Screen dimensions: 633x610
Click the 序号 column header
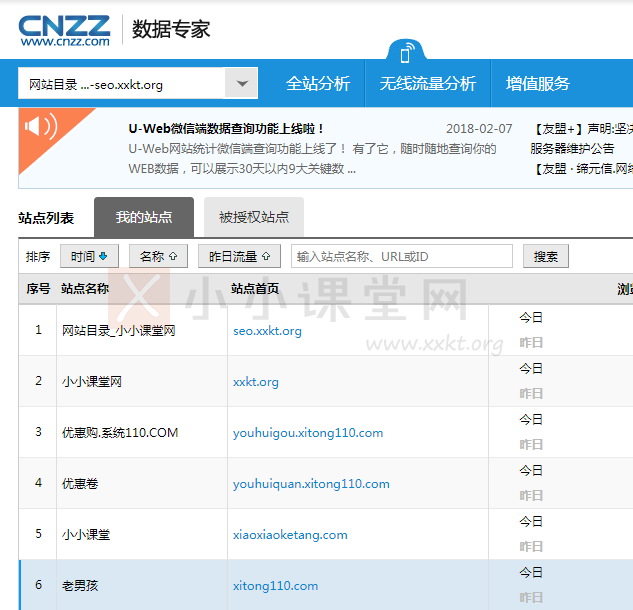[38, 289]
